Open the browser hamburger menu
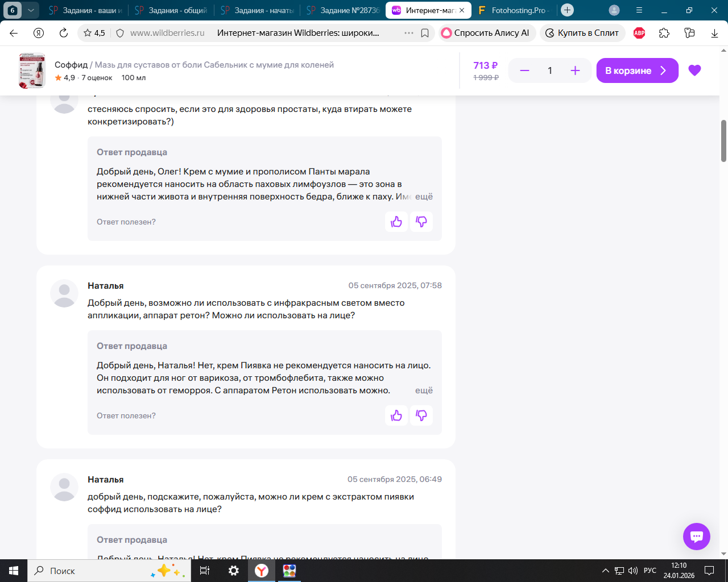The height and width of the screenshot is (582, 728). (x=639, y=10)
